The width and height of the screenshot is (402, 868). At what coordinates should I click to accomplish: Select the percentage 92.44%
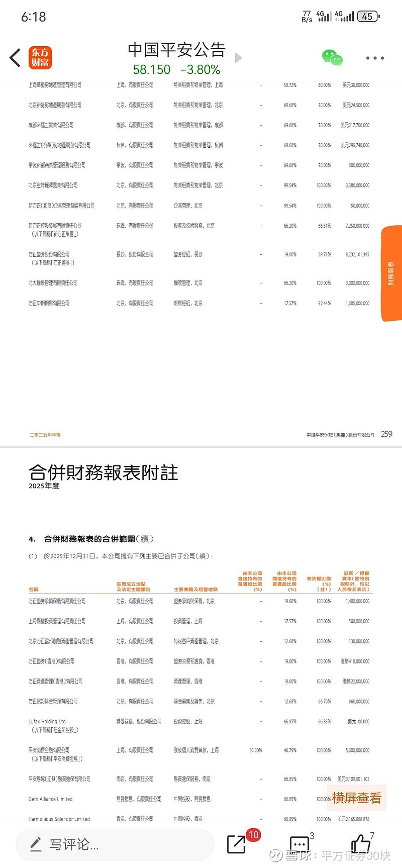(325, 303)
